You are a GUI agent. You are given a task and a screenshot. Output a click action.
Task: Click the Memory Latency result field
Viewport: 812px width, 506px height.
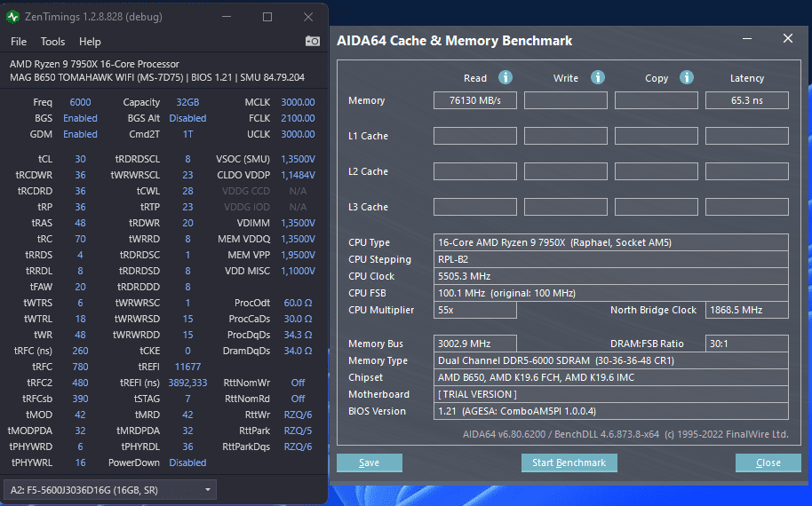(747, 100)
